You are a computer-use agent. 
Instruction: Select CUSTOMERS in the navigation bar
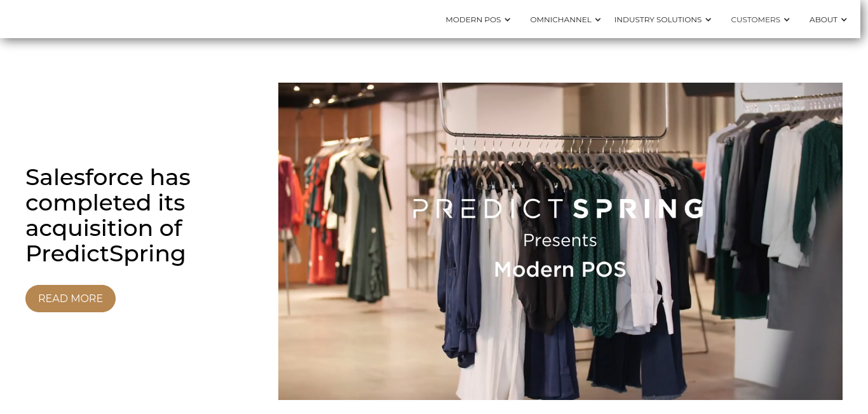tap(756, 20)
